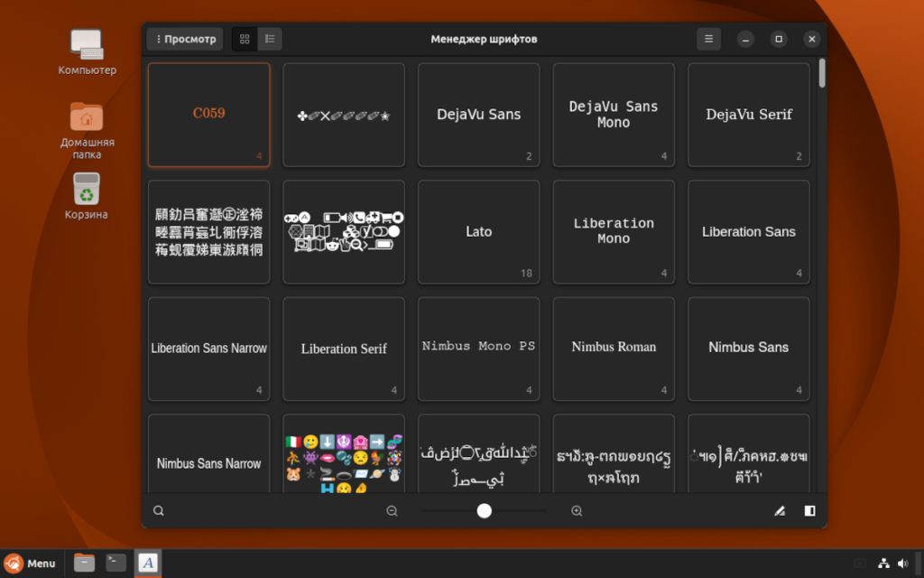Select the monochrome pictogram icons font card
The image size is (924, 578).
pos(344,232)
